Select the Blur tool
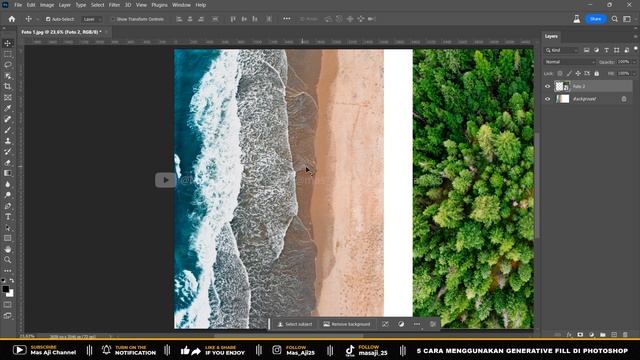Viewport: 640px width, 360px height. [x=8, y=184]
